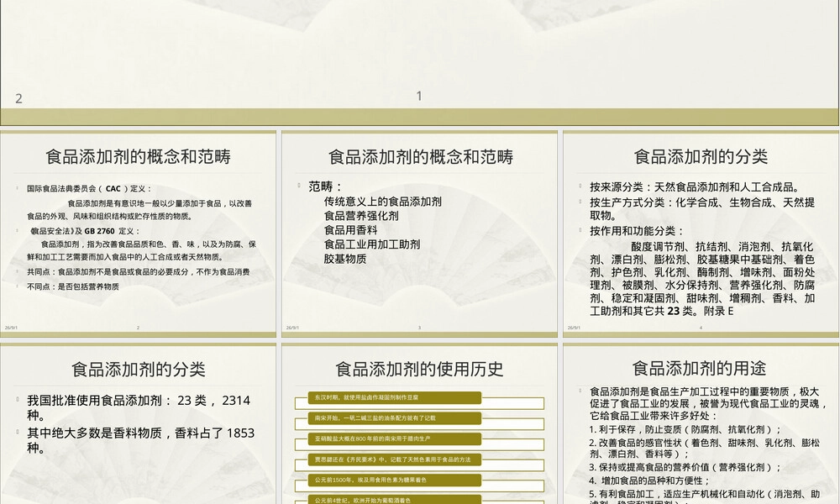The height and width of the screenshot is (504, 840).
Task: Open the slide listing 范畴 items
Action: (x=419, y=234)
